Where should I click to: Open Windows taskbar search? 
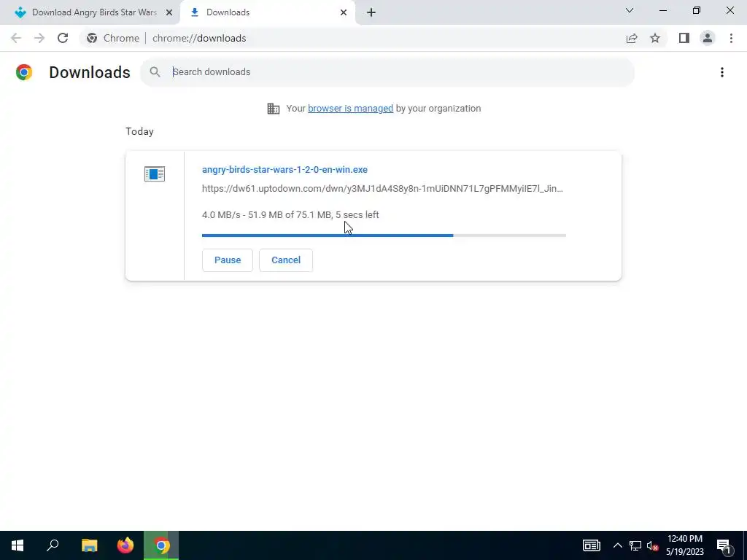coord(53,545)
